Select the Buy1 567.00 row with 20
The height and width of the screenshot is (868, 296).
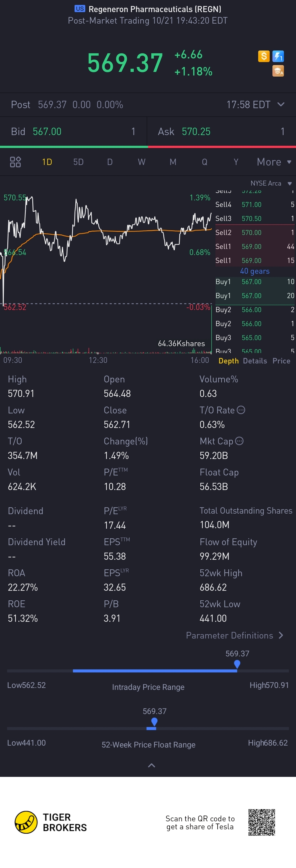point(255,296)
